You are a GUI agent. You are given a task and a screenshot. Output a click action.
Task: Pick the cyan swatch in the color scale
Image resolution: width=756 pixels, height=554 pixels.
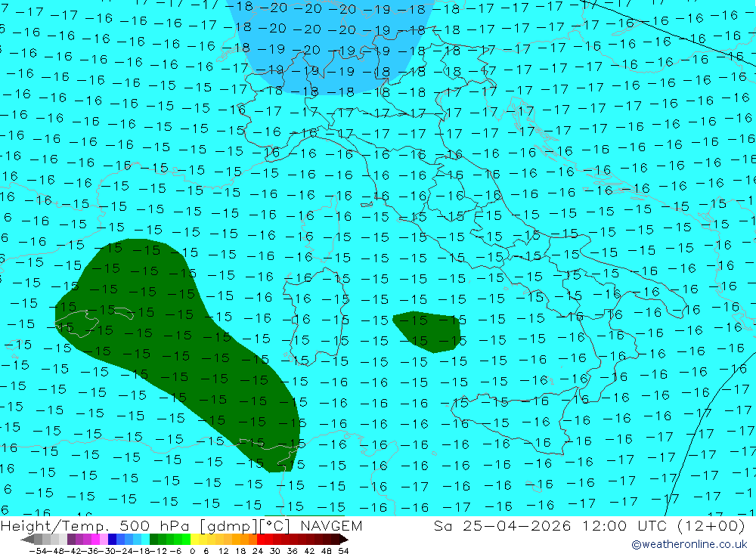[145, 539]
